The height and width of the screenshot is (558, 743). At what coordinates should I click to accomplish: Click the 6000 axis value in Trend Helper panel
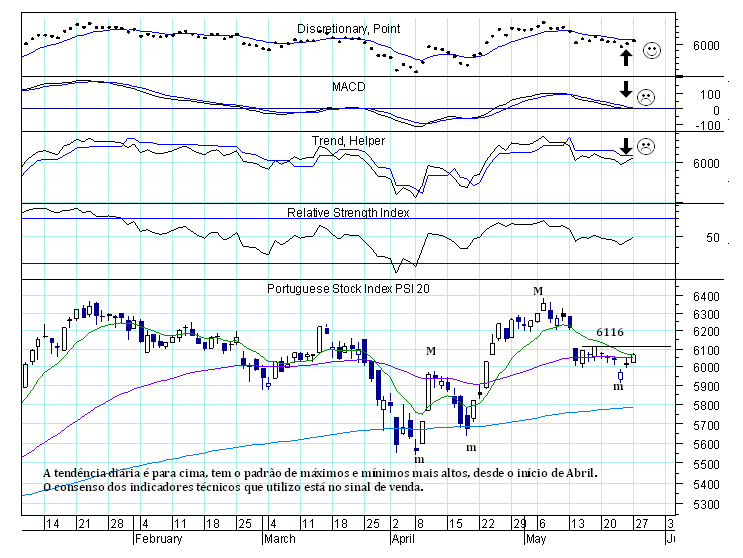click(706, 163)
